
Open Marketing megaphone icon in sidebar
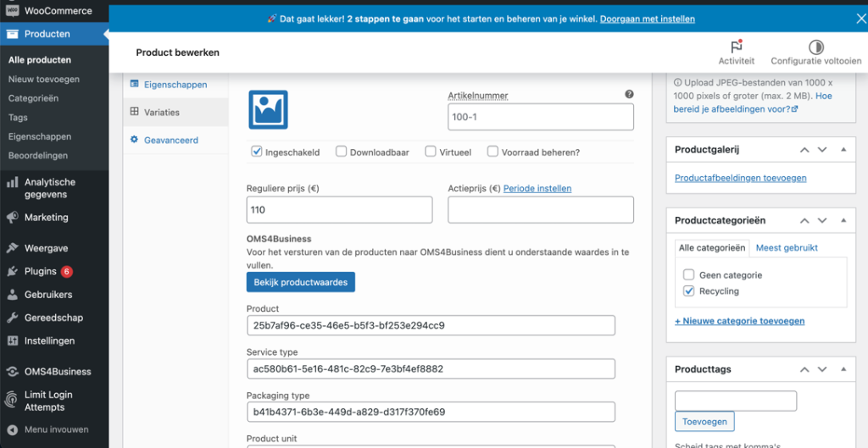click(12, 218)
